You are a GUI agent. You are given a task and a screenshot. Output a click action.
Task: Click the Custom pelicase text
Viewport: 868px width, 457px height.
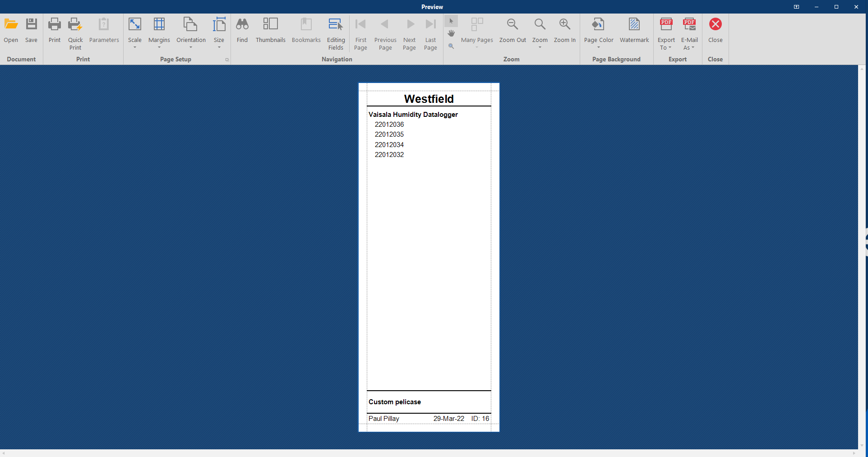[x=395, y=402]
